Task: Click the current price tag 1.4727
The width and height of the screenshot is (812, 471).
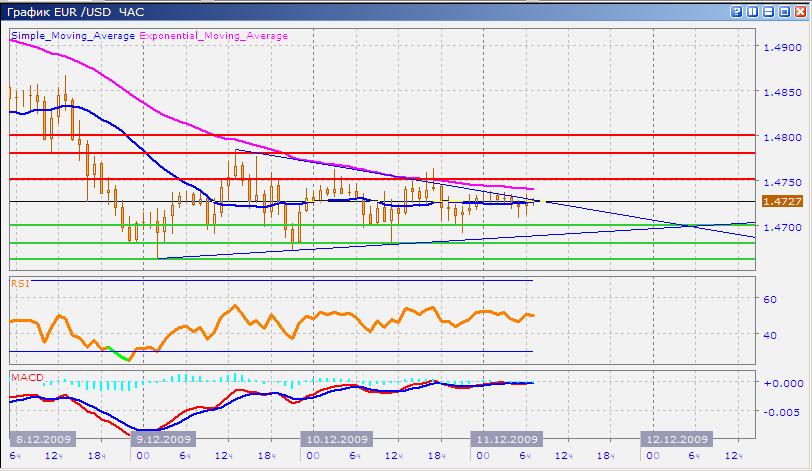Action: tap(782, 201)
